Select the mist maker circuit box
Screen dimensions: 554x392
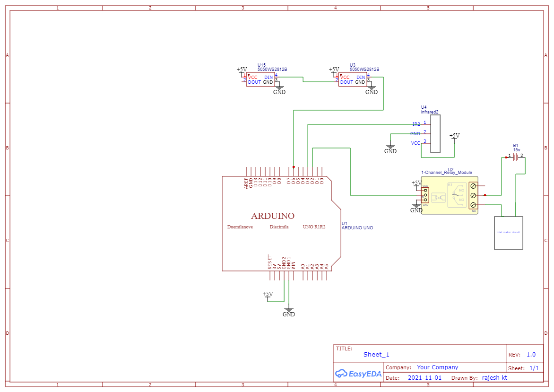point(509,233)
